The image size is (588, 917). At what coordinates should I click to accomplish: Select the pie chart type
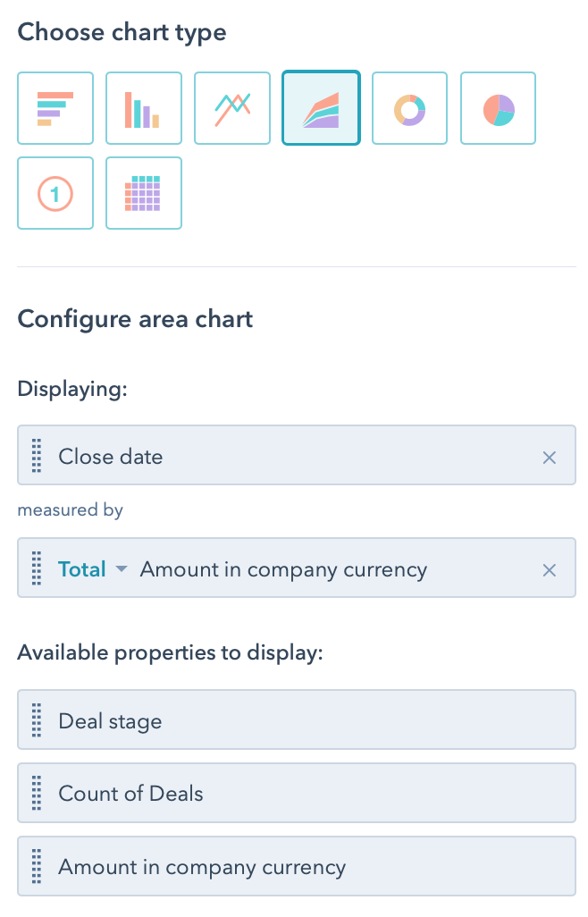click(497, 107)
